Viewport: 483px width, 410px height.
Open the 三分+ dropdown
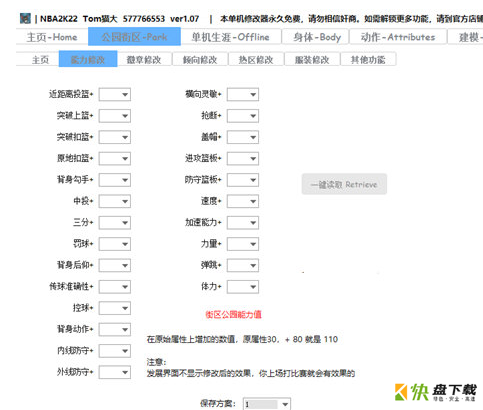pyautogui.click(x=115, y=223)
